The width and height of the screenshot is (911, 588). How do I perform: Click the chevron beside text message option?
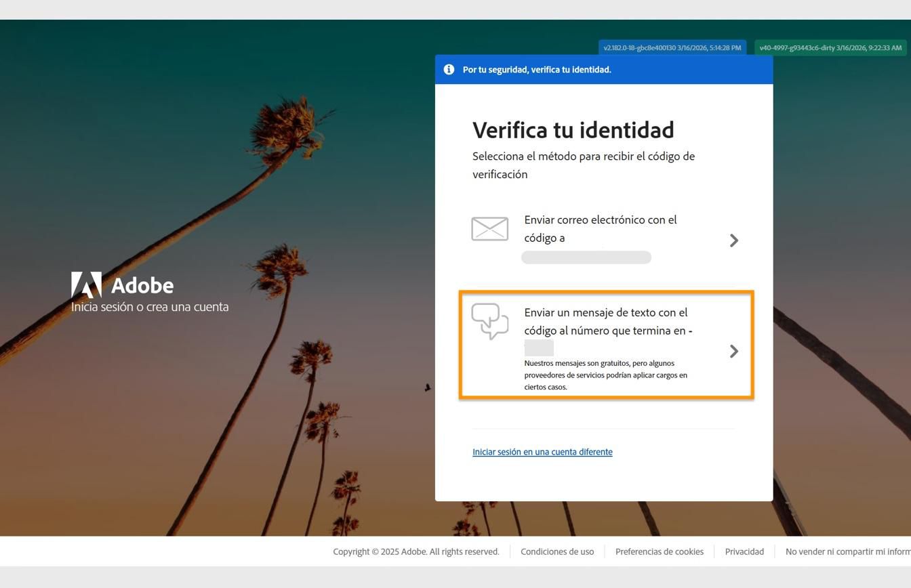pyautogui.click(x=734, y=351)
